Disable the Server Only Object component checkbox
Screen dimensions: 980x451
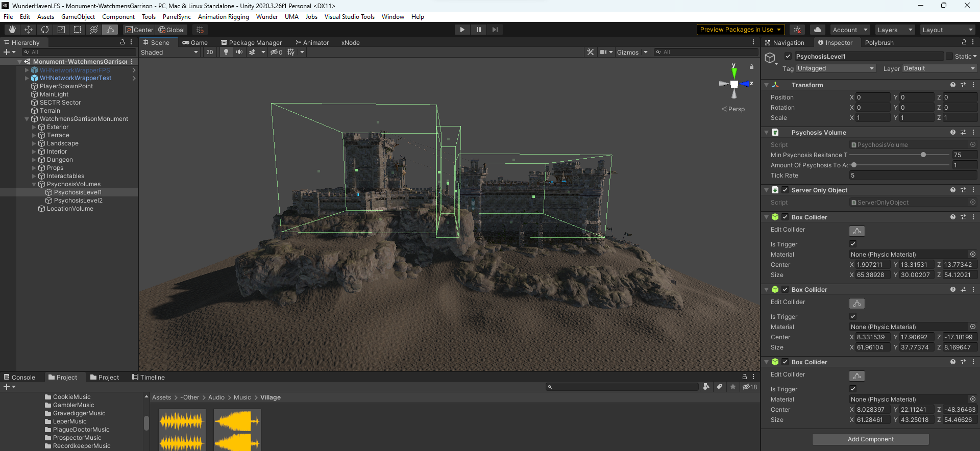point(785,190)
